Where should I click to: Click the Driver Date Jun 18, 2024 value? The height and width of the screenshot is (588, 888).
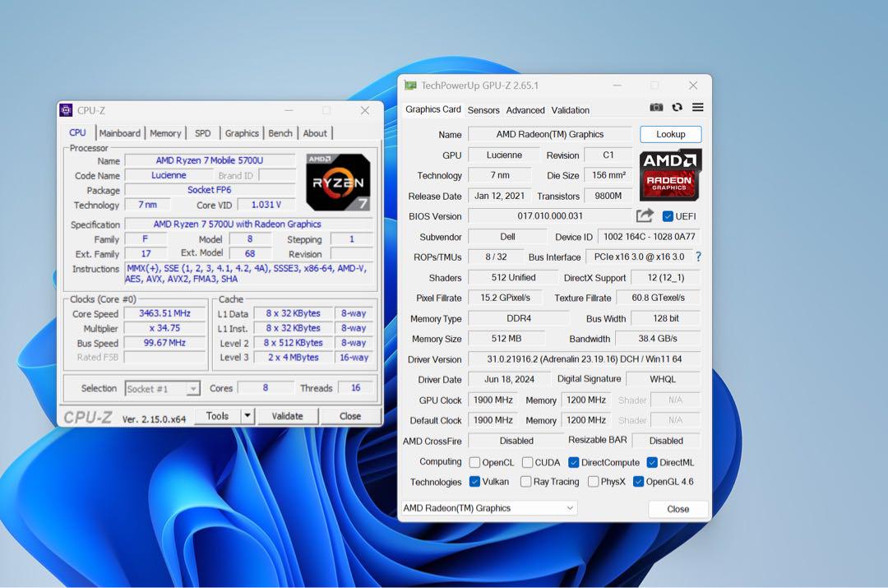click(509, 380)
